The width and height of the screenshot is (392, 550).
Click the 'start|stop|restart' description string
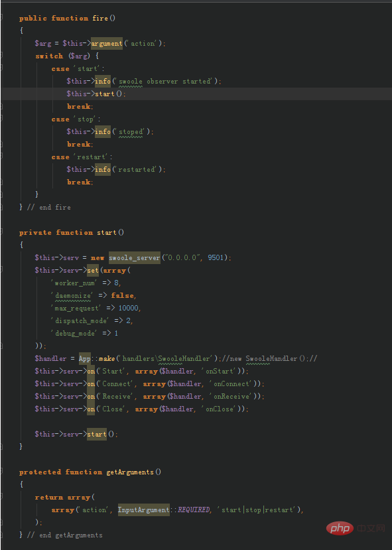257,510
